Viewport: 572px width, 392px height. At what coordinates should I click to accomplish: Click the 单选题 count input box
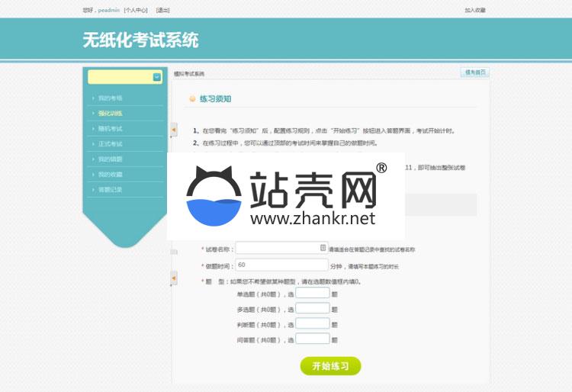click(312, 293)
